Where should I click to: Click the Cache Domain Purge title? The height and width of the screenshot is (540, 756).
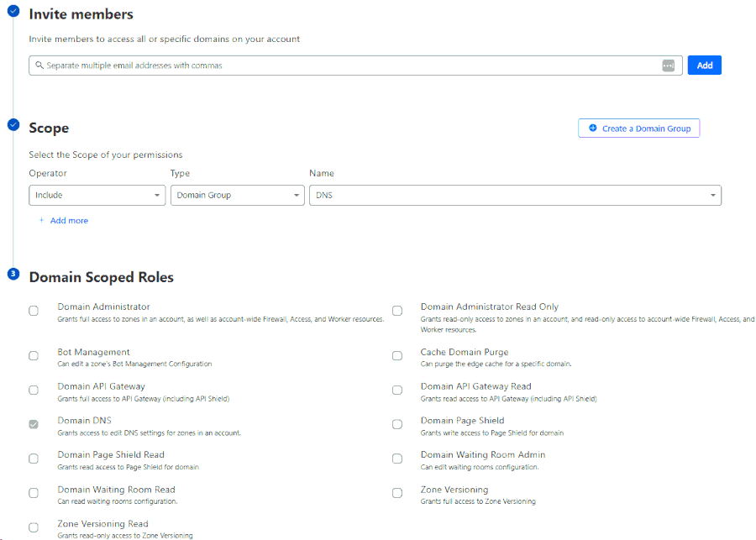tap(465, 352)
